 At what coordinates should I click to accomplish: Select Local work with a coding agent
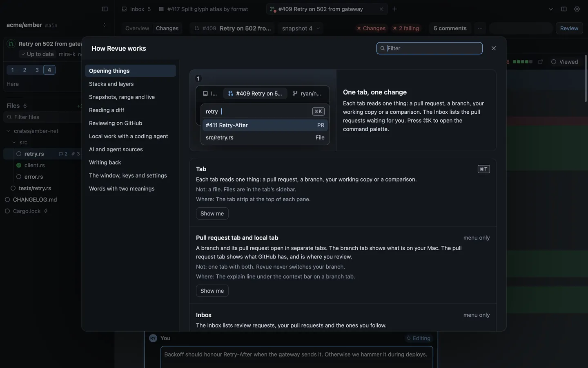click(x=130, y=136)
